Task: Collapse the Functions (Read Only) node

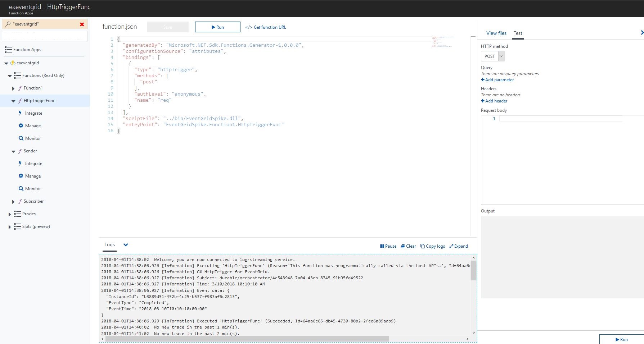Action: (10, 75)
